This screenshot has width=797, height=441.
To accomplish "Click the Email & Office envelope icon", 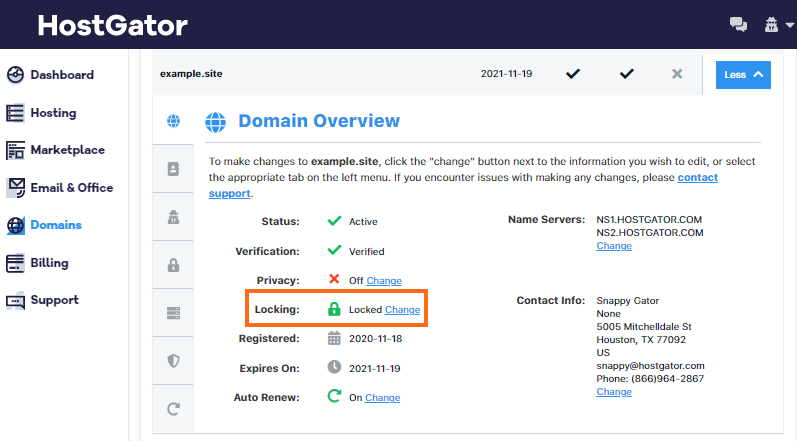I will [x=15, y=187].
